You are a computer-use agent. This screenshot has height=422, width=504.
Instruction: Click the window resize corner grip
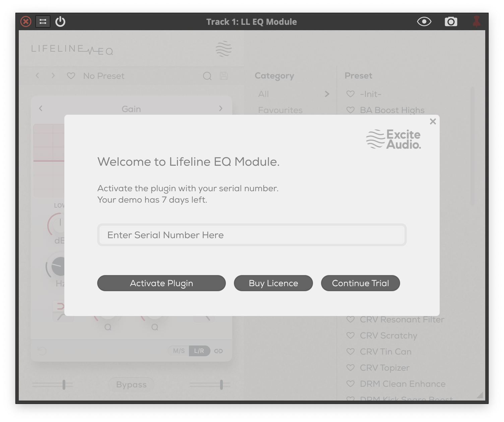pos(480,395)
